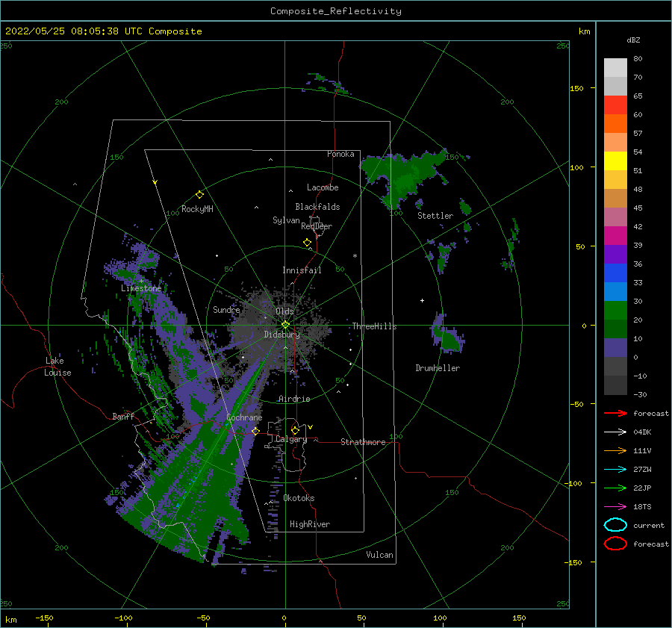The image size is (672, 628).
Task: Click the yellow V marker east of Calgary
Action: coord(310,427)
